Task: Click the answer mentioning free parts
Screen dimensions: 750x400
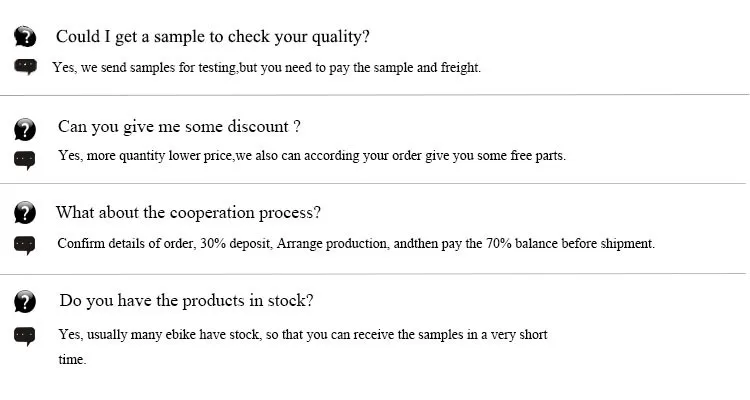Action: click(312, 156)
